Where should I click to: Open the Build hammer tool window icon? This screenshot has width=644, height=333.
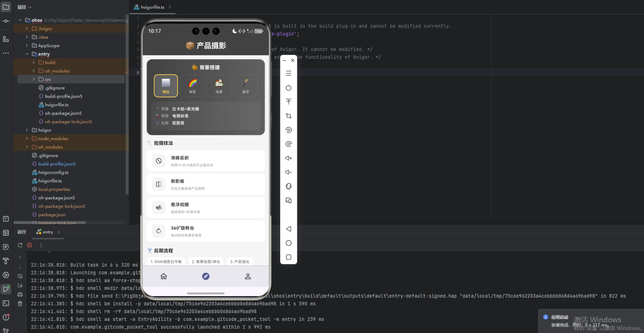click(x=6, y=261)
